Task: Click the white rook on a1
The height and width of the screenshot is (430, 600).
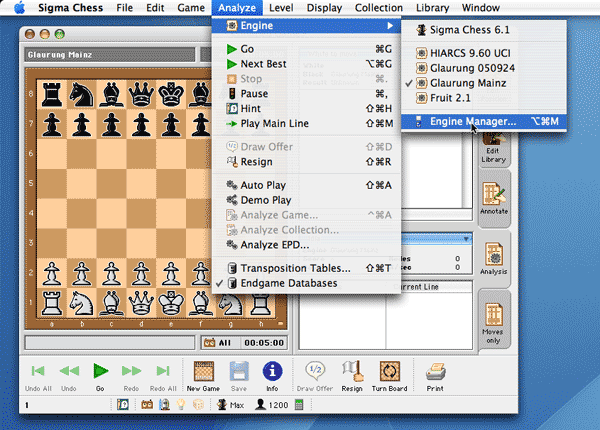Action: pyautogui.click(x=52, y=303)
